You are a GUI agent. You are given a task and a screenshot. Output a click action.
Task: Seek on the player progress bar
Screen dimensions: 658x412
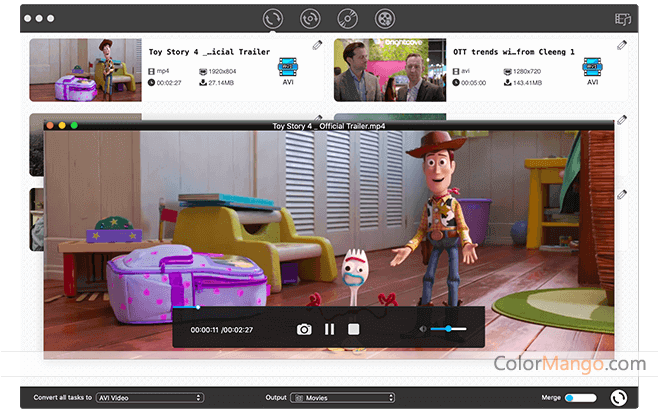coord(329,308)
